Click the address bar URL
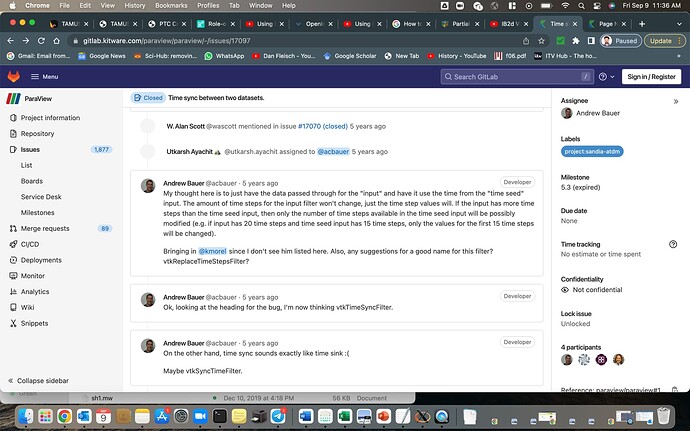This screenshot has height=431, width=690. pyautogui.click(x=167, y=41)
